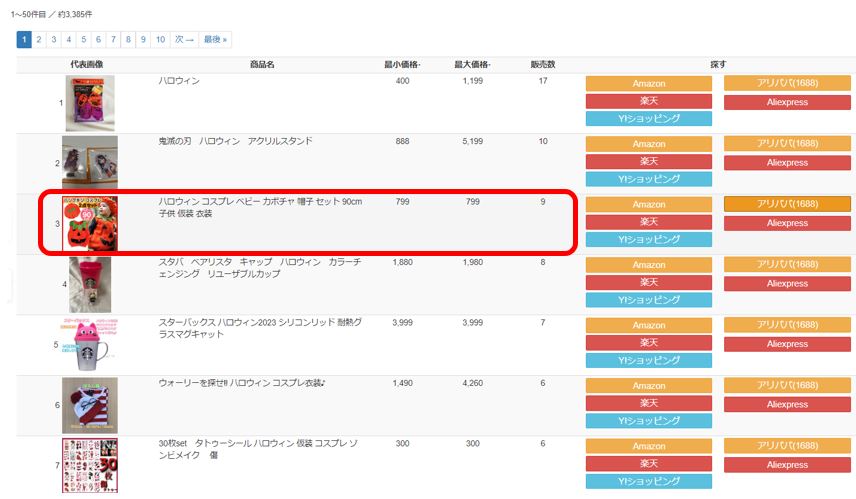Select page 5 in pagination
Screen dimensions: 856x499
(83, 40)
